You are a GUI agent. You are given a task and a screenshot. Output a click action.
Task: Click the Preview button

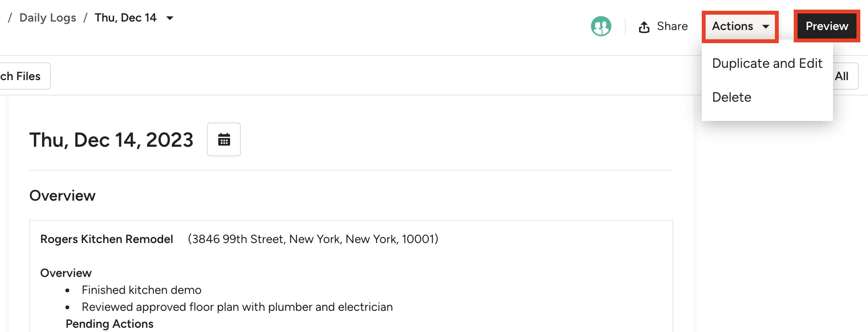pos(827,26)
